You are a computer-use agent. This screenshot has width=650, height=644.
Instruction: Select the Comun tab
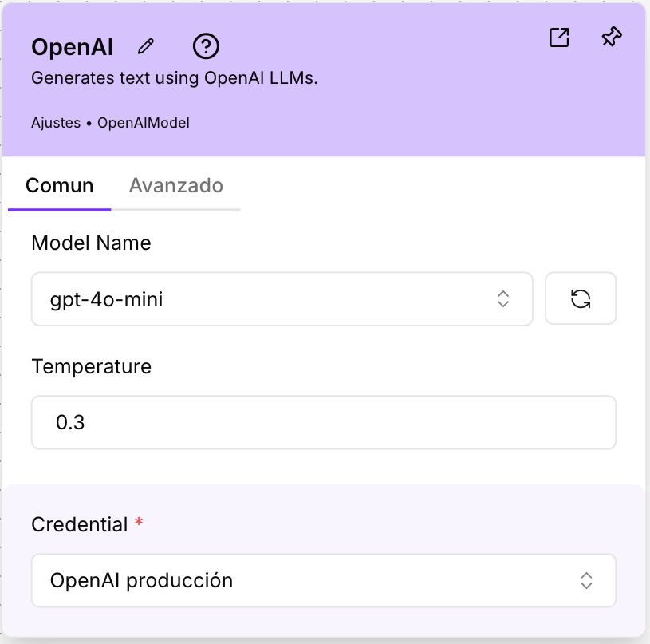click(59, 185)
